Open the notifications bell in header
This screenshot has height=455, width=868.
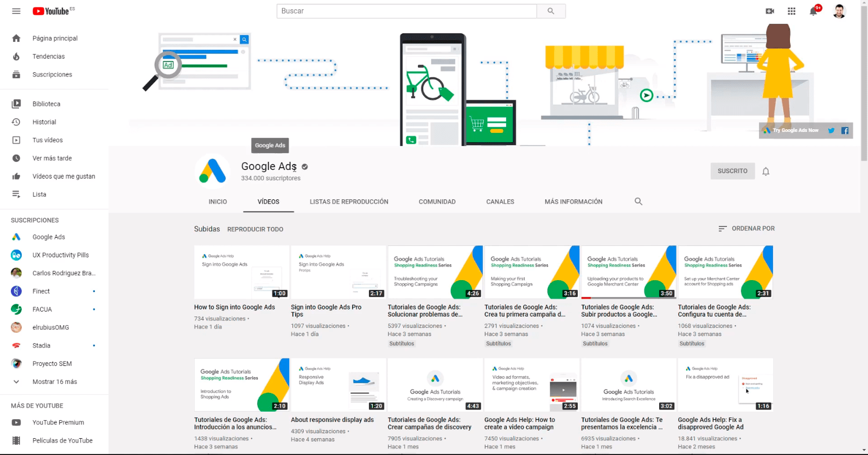(813, 11)
